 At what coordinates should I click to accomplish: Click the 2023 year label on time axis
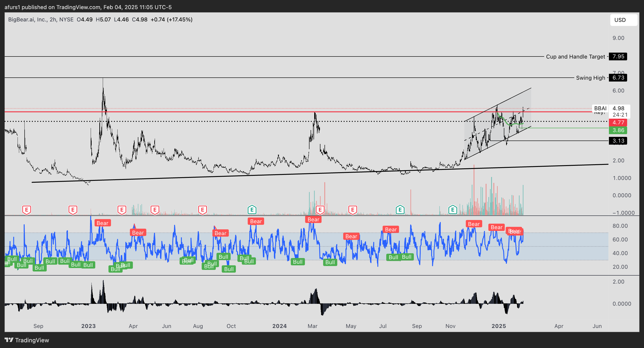[x=88, y=326]
